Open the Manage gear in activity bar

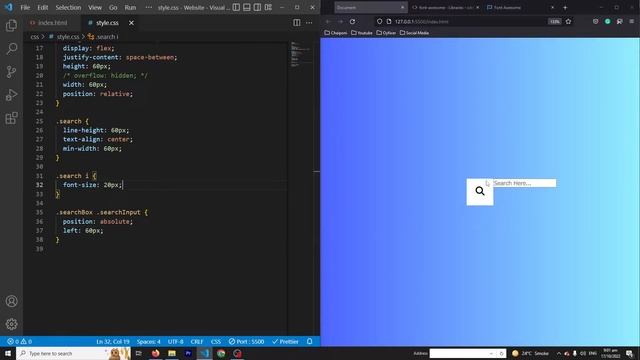point(11,324)
